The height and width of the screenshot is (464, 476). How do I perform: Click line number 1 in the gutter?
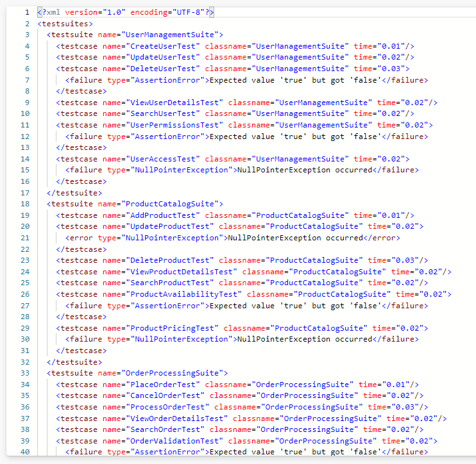(28, 12)
